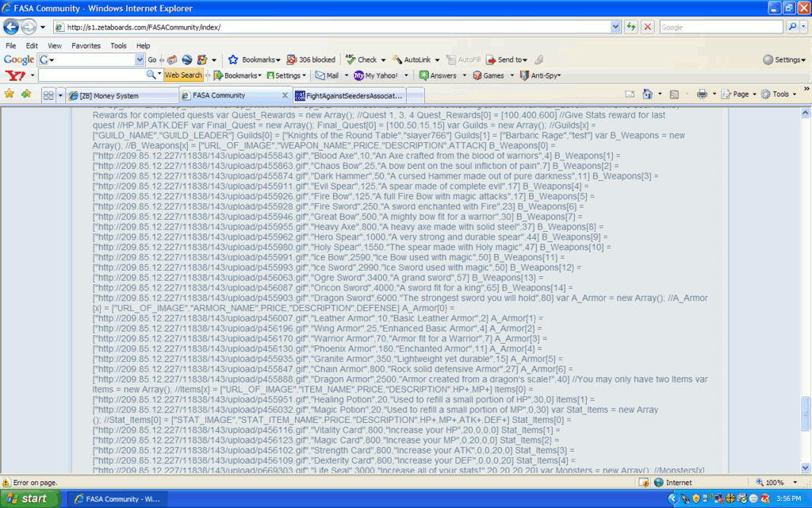Open the Favorites menu
This screenshot has width=812, height=508.
coord(86,46)
